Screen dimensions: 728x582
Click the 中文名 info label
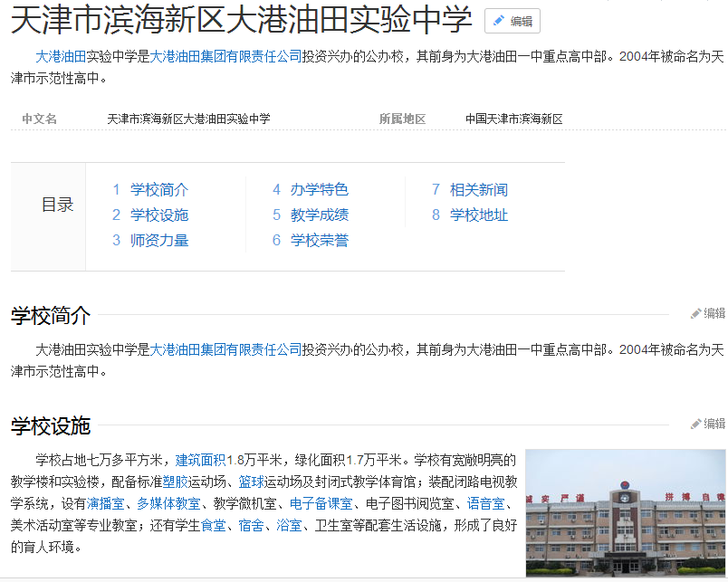point(40,119)
